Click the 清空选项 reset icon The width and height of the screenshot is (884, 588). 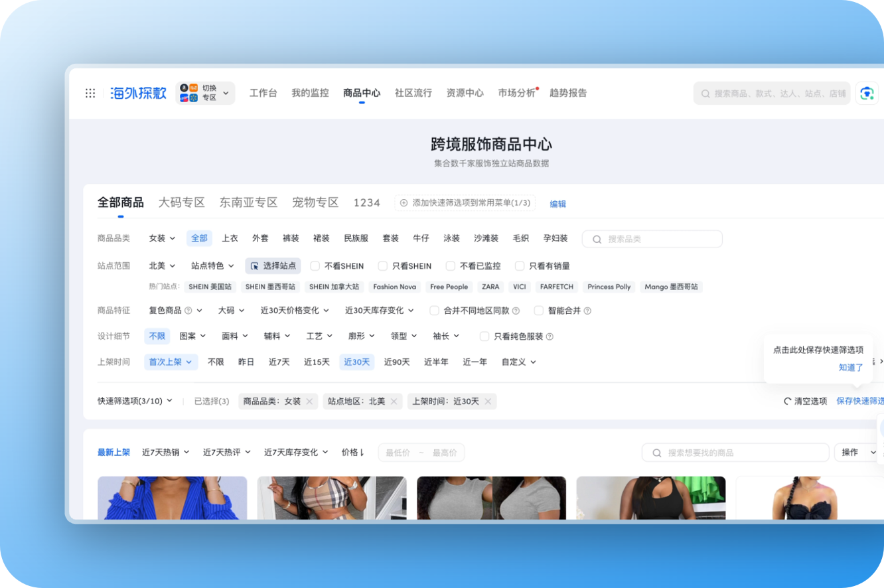[788, 402]
